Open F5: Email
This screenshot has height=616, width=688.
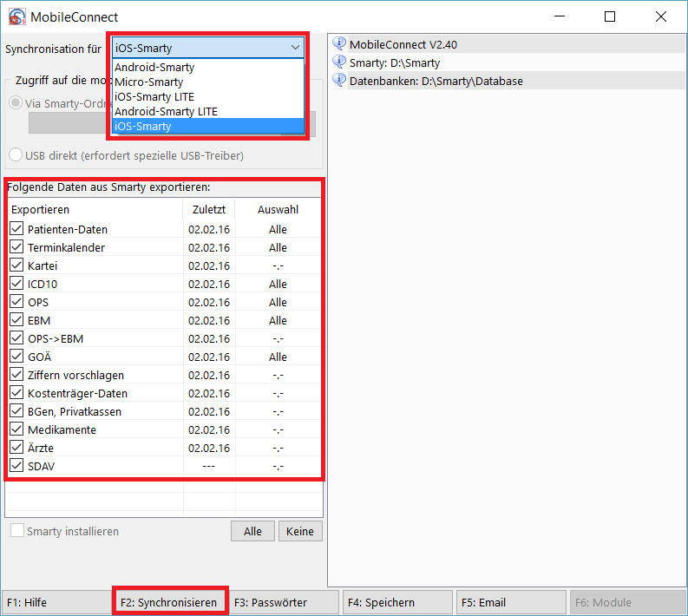pos(511,602)
